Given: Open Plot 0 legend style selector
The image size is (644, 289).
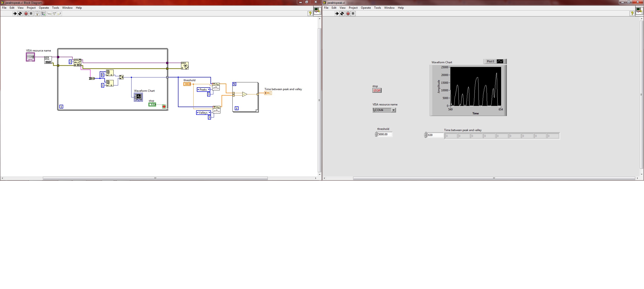Looking at the screenshot, I should pyautogui.click(x=500, y=61).
